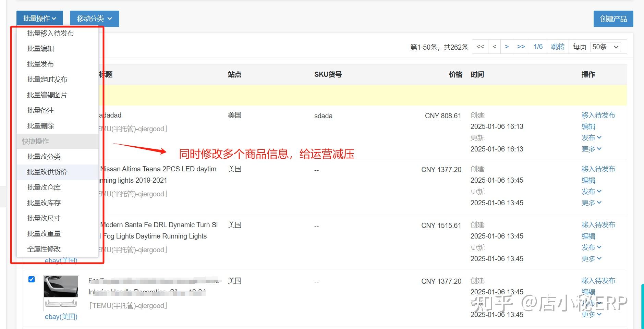Select 批量删除 from the batch menu
This screenshot has height=329, width=644.
40,126
